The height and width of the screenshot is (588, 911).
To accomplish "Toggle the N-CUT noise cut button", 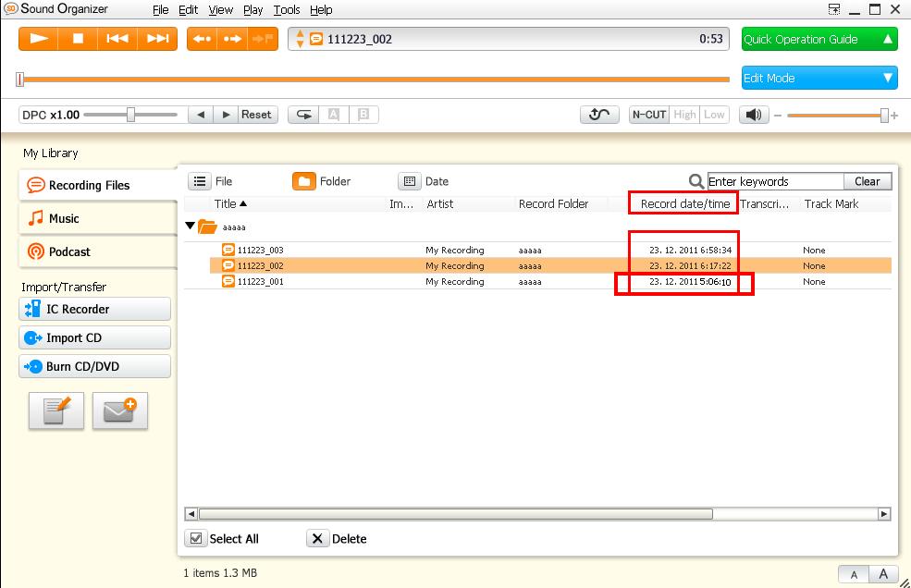I will [x=649, y=115].
